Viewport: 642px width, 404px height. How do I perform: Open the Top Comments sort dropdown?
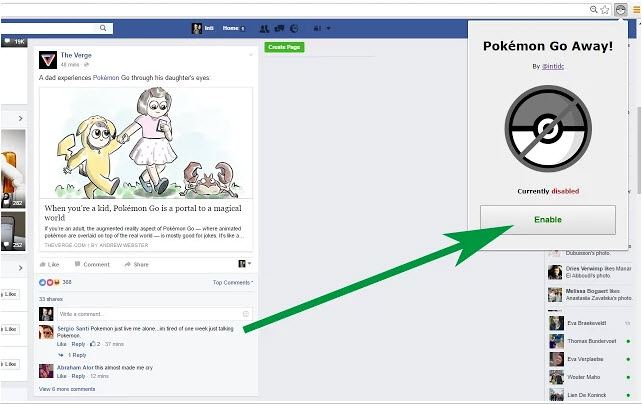point(233,282)
